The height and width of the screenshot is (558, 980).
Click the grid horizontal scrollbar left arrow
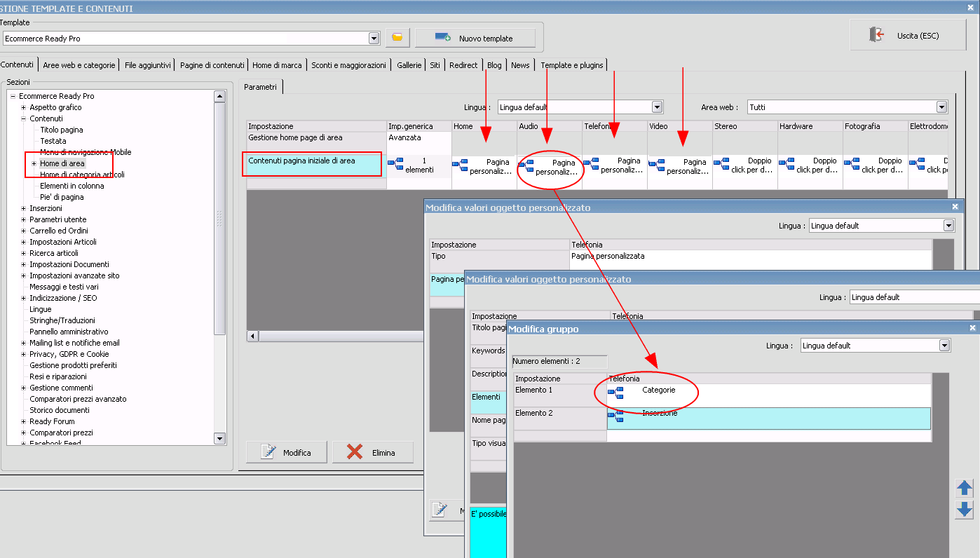point(252,336)
